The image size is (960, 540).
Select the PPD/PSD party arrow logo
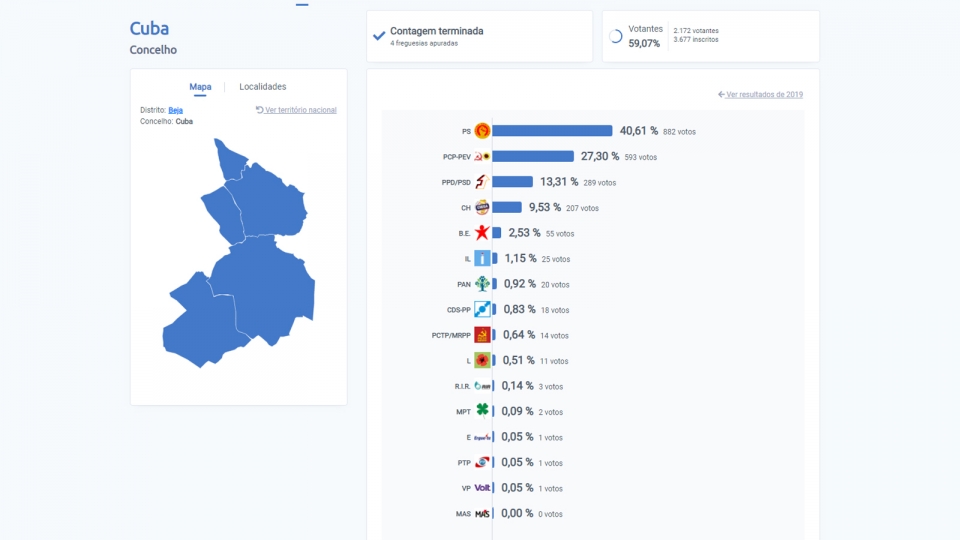(x=482, y=182)
